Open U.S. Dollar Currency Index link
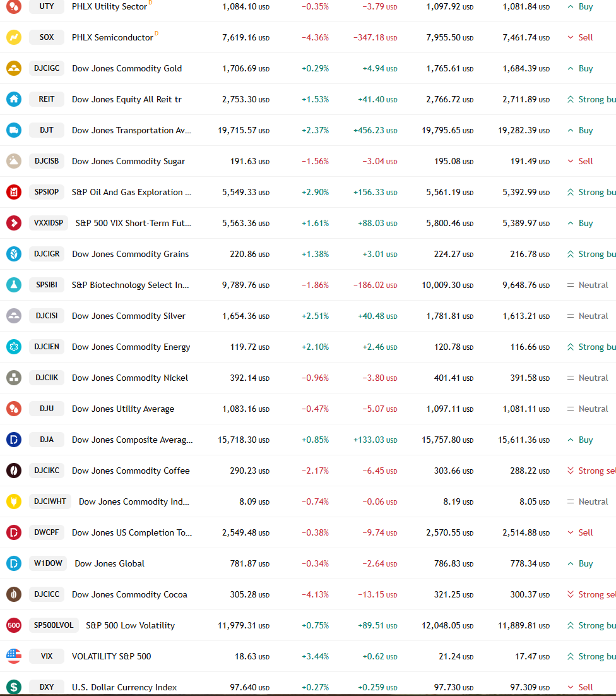This screenshot has width=616, height=696. 124,688
